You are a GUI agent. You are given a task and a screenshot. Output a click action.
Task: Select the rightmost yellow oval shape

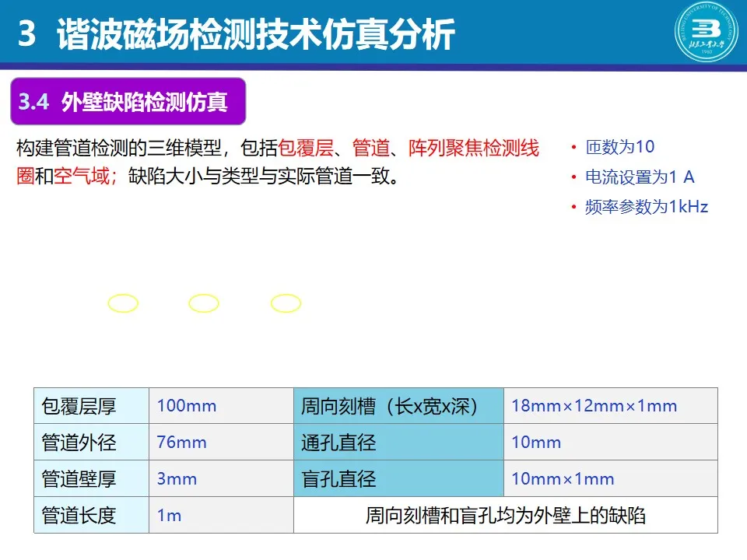tap(286, 303)
